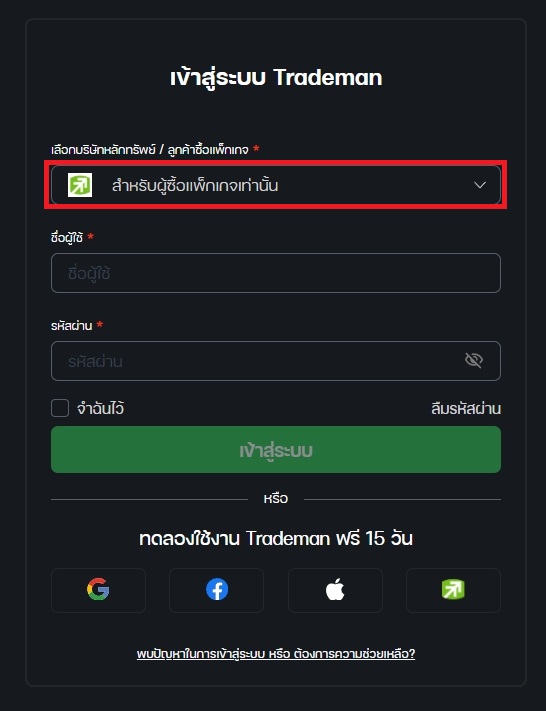This screenshot has width=546, height=711.
Task: Focus the รหัสผ่าน password field
Action: 276,361
